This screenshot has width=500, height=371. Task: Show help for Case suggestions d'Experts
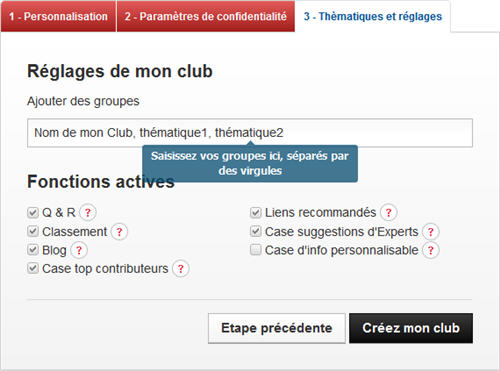pos(431,232)
